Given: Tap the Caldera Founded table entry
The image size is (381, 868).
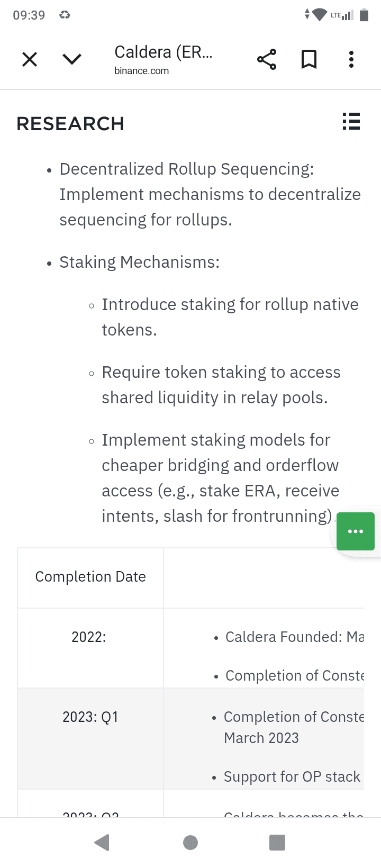Looking at the screenshot, I should click(294, 637).
